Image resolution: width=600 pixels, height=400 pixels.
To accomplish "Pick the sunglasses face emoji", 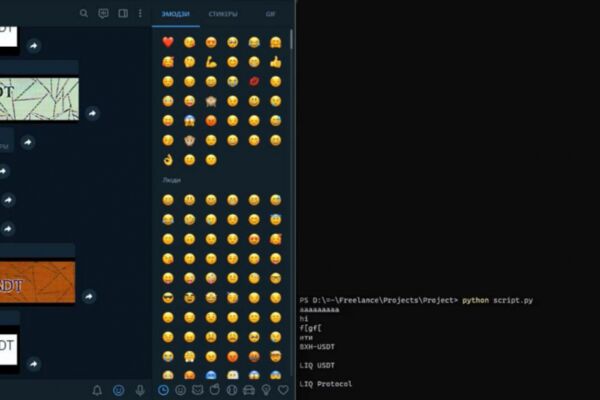I will click(168, 298).
